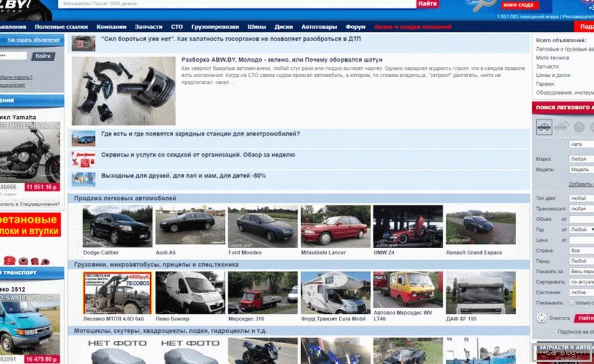Open Шины menu item
This screenshot has width=594, height=364.
tap(256, 27)
